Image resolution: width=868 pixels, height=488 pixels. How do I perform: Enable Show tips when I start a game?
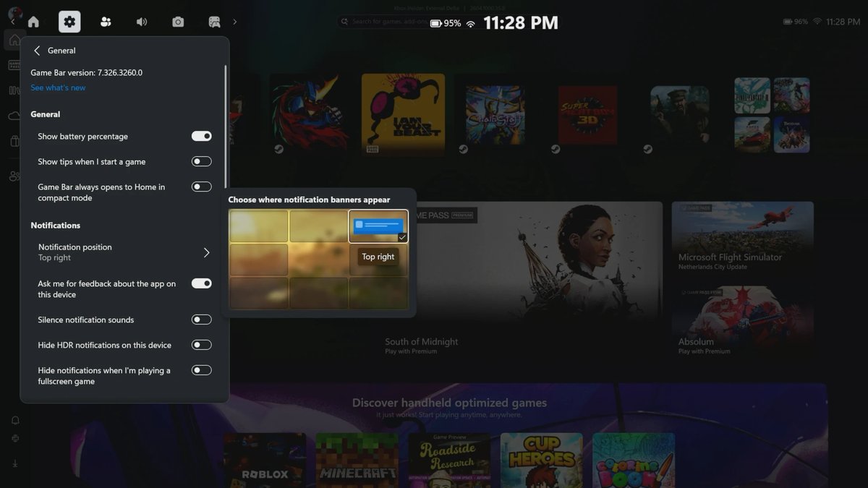coord(201,160)
